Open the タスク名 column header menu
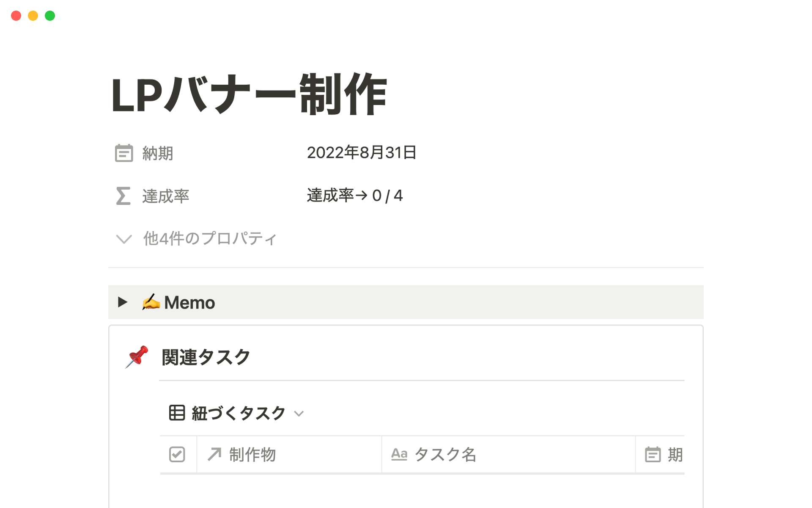This screenshot has width=812, height=508. pyautogui.click(x=445, y=455)
